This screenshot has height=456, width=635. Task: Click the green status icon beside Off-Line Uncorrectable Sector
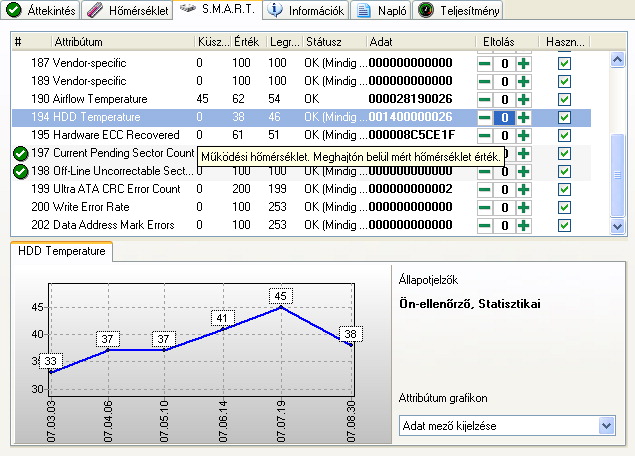[x=20, y=171]
